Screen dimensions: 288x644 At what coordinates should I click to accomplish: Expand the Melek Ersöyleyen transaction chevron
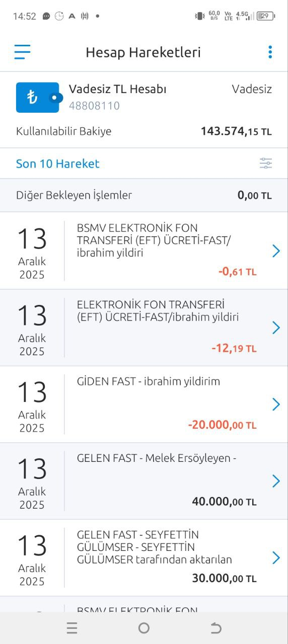[276, 481]
